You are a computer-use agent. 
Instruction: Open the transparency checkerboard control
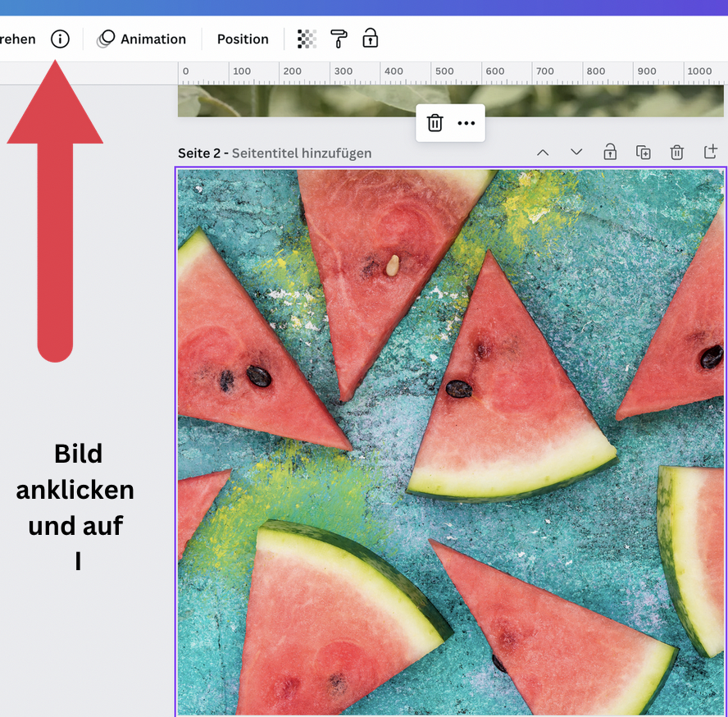[307, 39]
